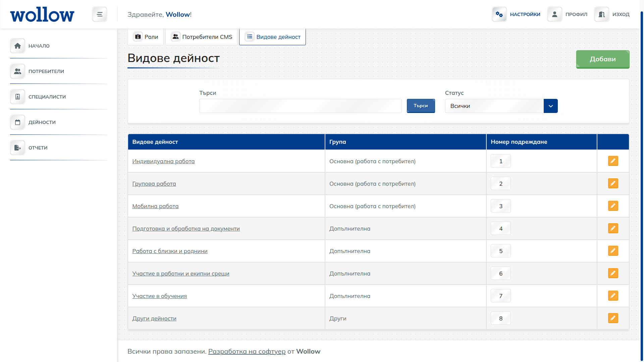Click the ПОТРЕБИТЕЛИ users icon in sidebar
Viewport: 644px width, 362px height.
(17, 71)
